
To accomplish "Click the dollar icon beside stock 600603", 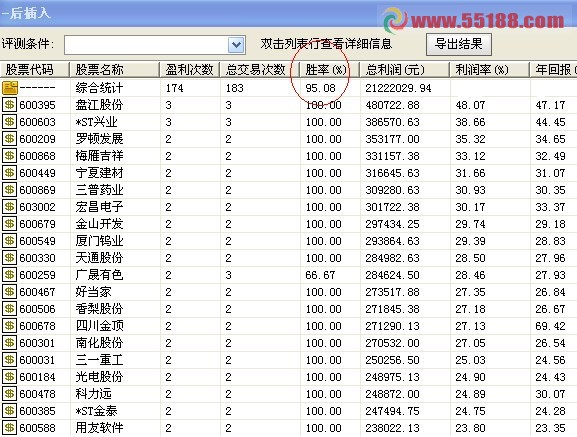I will [x=9, y=122].
